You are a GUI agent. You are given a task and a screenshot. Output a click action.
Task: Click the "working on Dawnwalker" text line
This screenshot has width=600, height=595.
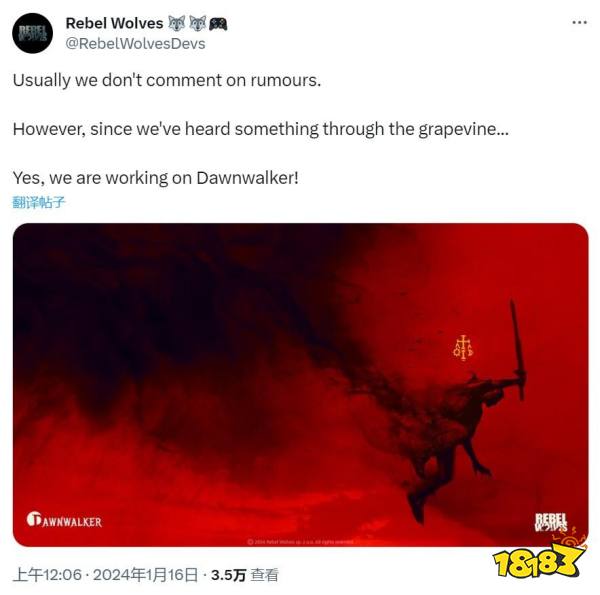155,178
